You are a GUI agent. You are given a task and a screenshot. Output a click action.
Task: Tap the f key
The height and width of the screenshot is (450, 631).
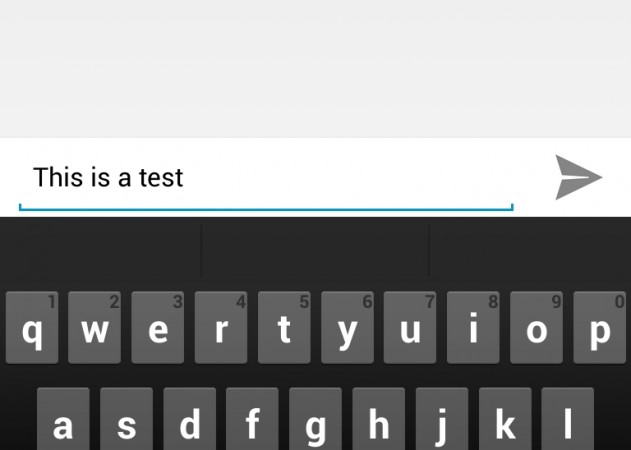coord(252,419)
